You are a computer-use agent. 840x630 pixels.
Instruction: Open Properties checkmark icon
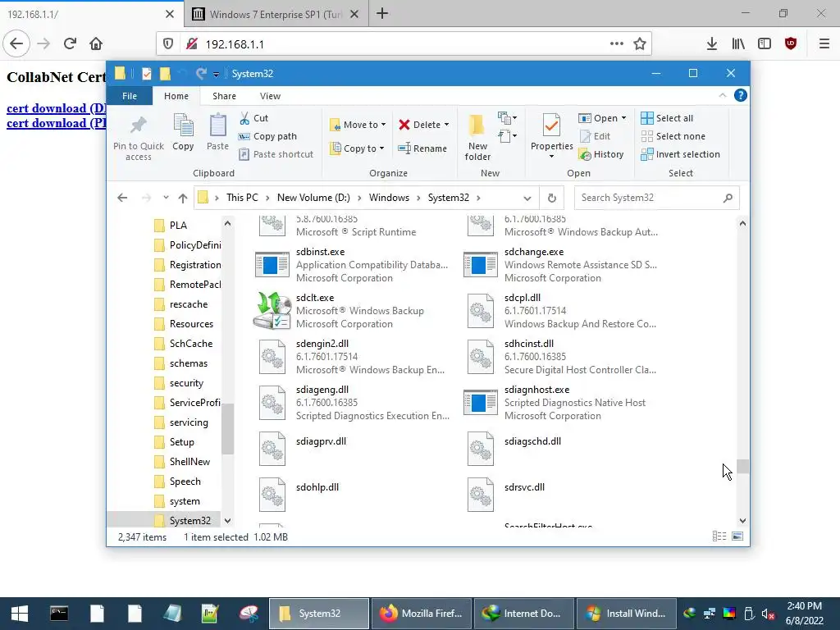pyautogui.click(x=551, y=126)
